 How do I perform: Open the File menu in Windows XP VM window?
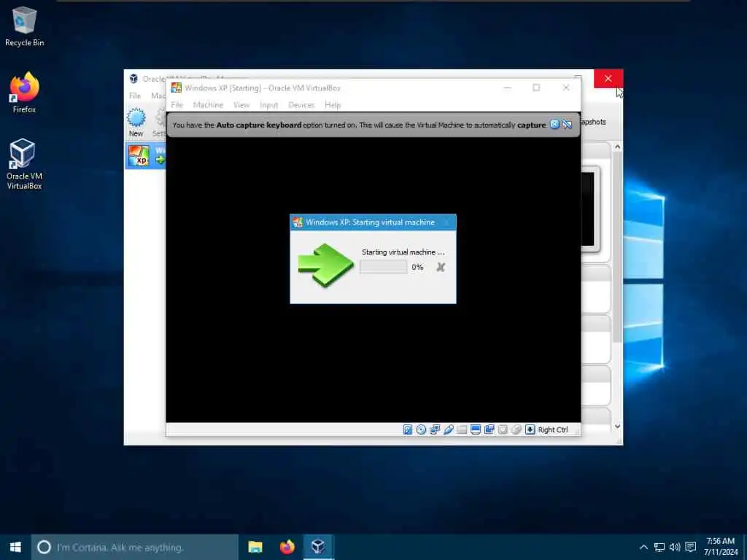click(177, 105)
